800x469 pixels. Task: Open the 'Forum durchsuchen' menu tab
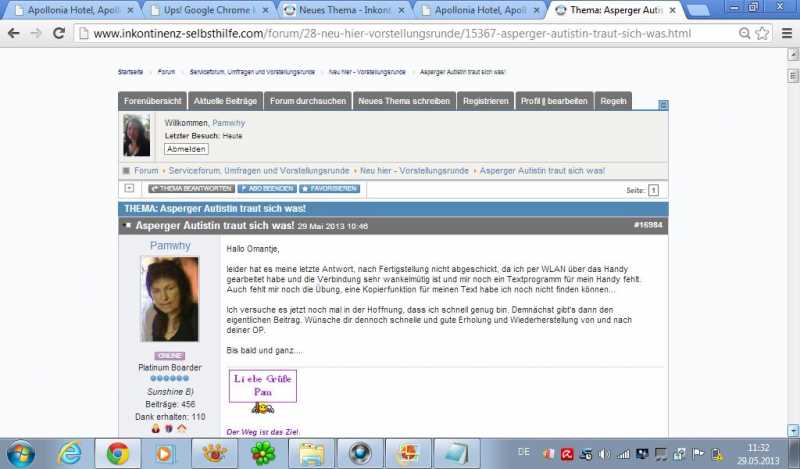[308, 101]
